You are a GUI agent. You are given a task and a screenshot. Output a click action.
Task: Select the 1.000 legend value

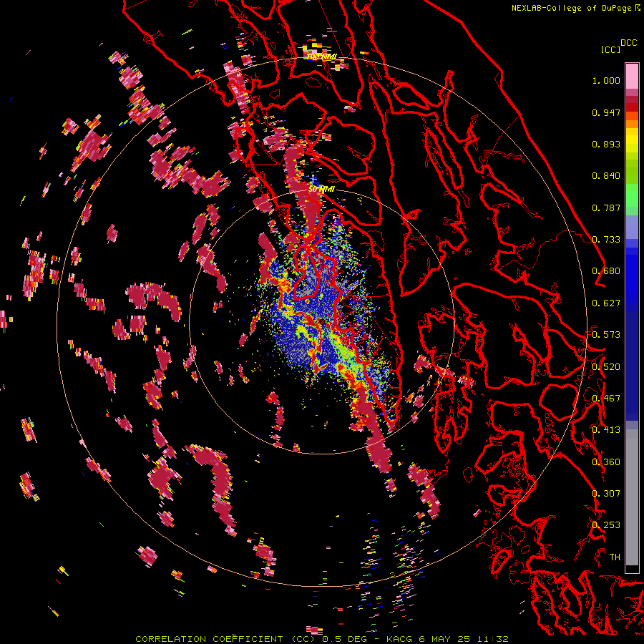[606, 80]
